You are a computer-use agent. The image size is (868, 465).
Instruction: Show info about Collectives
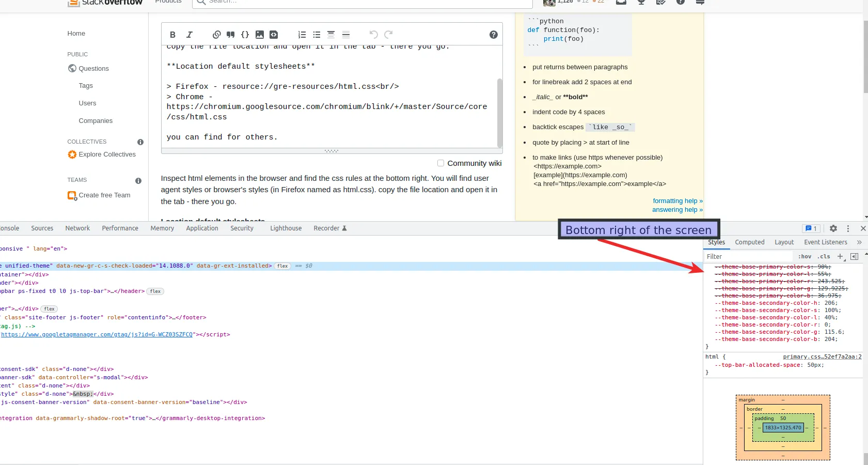pos(140,142)
